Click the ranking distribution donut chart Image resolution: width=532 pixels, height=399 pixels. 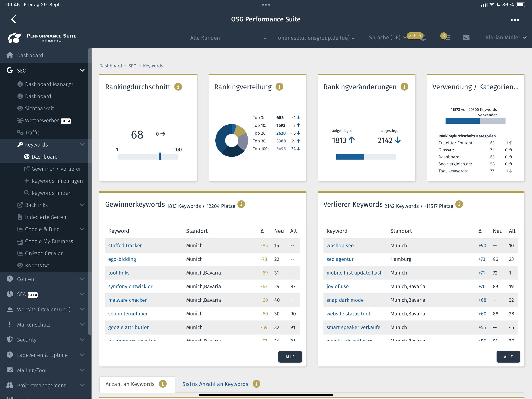pos(231,140)
